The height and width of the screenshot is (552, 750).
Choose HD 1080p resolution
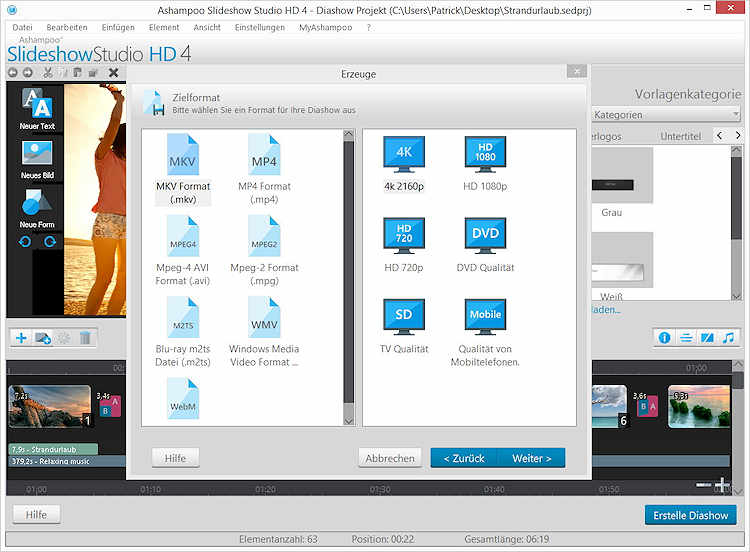click(485, 155)
